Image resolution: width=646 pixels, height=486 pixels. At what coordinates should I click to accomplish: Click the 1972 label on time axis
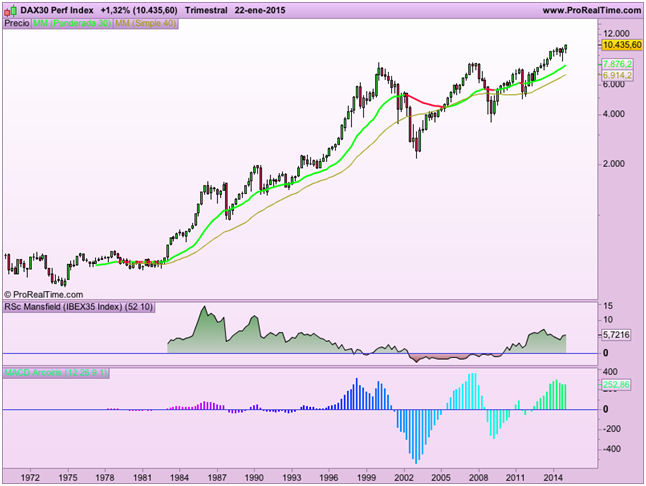30,478
